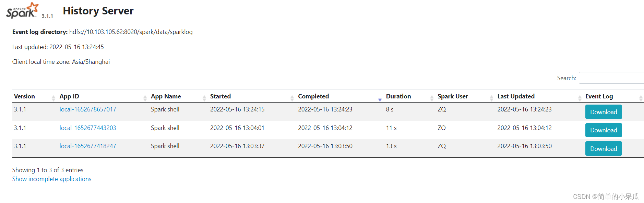The height and width of the screenshot is (203, 644).
Task: Show incomplete applications
Action: (x=51, y=179)
